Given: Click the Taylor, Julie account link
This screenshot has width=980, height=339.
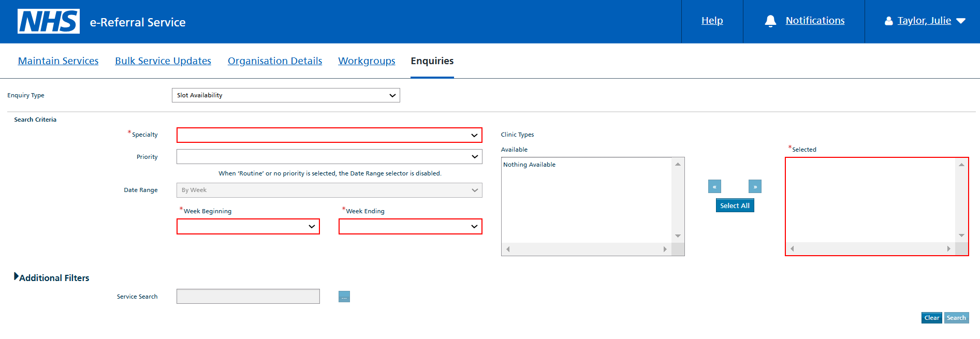Looking at the screenshot, I should click(924, 21).
